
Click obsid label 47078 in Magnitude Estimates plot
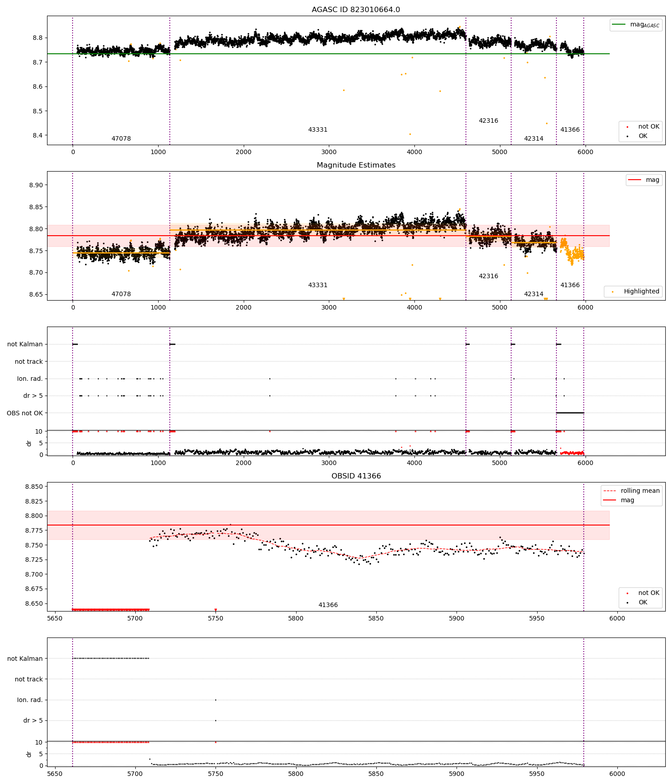tap(121, 294)
